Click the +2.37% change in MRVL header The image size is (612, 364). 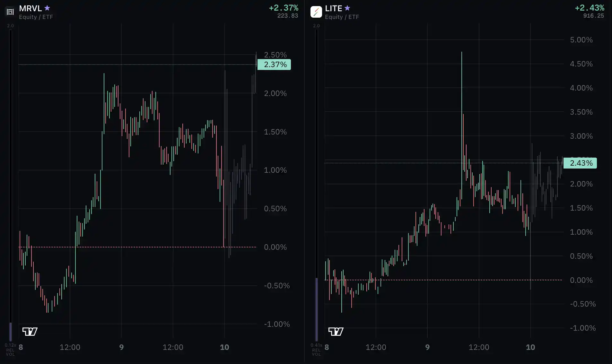click(284, 8)
